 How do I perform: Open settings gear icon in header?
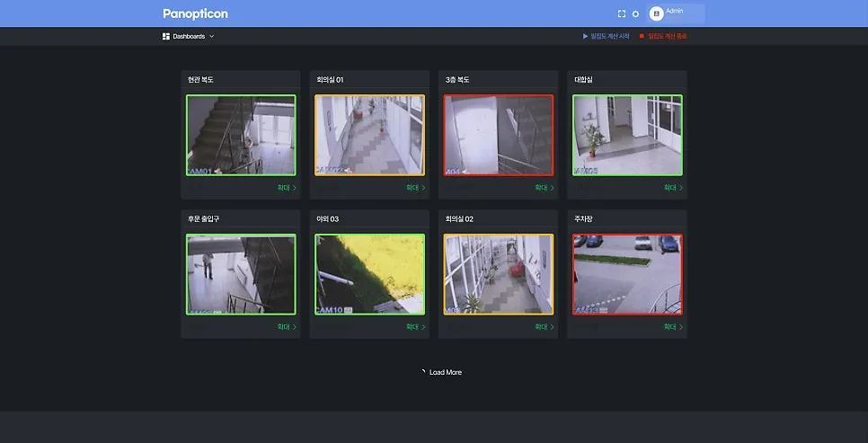[635, 13]
